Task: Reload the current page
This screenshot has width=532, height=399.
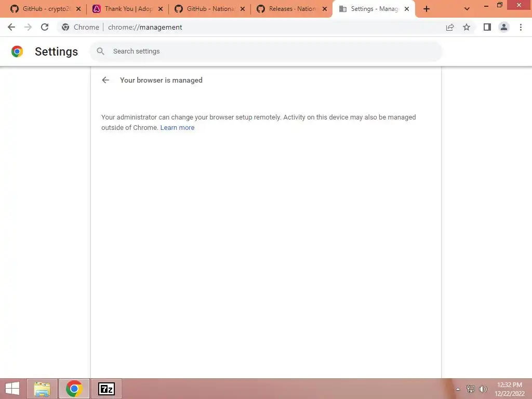Action: coord(45,27)
